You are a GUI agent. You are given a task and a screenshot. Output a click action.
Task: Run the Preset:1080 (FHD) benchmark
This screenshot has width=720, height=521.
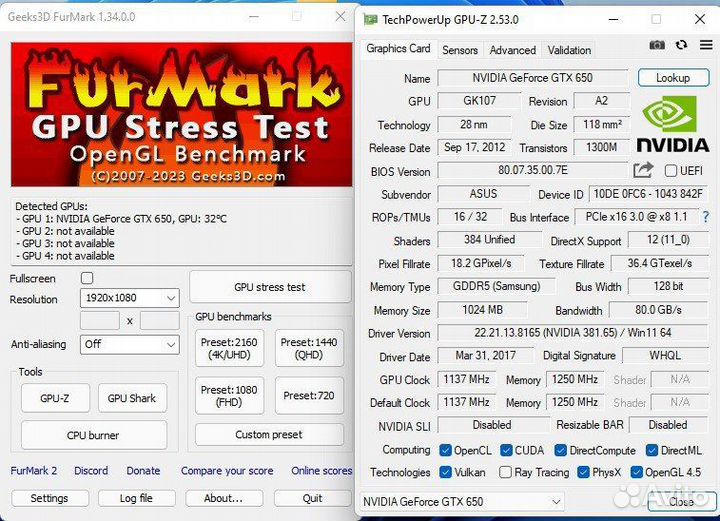(229, 396)
